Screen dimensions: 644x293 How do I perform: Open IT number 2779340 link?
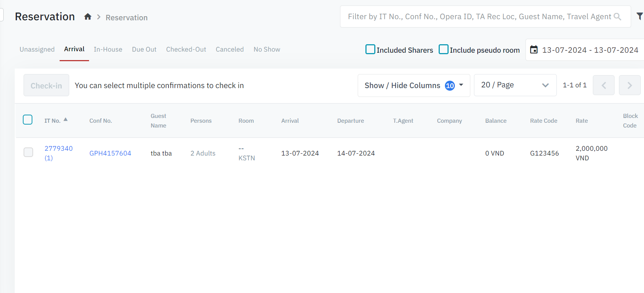pyautogui.click(x=59, y=149)
